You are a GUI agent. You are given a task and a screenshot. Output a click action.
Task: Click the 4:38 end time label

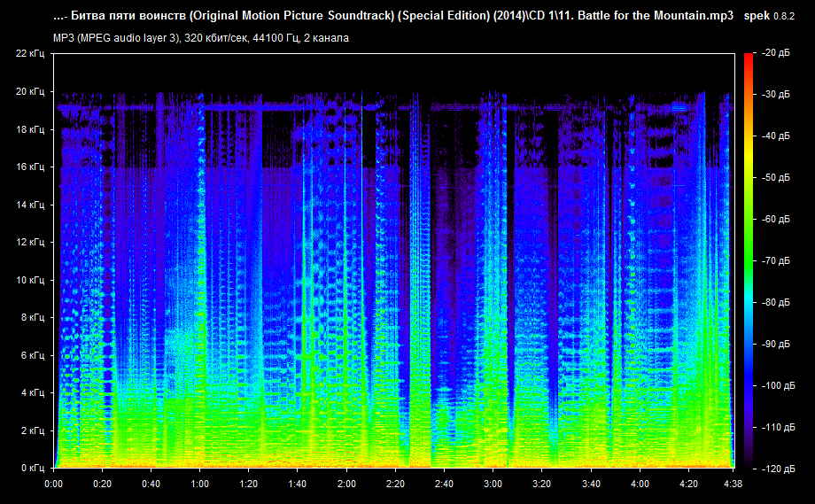click(x=733, y=485)
